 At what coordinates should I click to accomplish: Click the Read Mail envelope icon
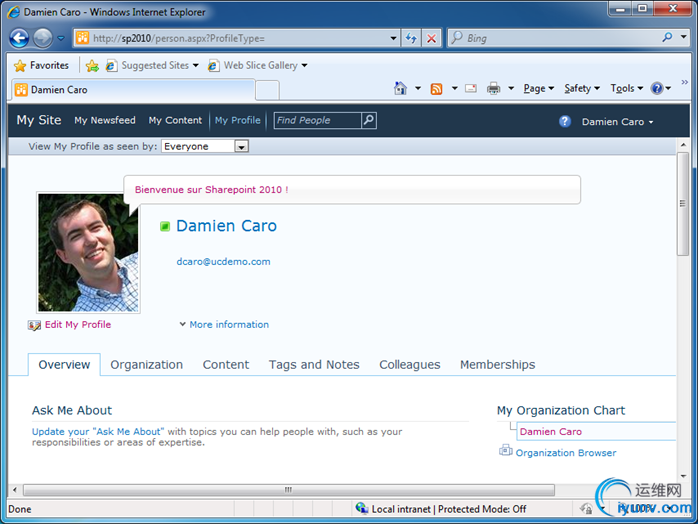pos(471,88)
